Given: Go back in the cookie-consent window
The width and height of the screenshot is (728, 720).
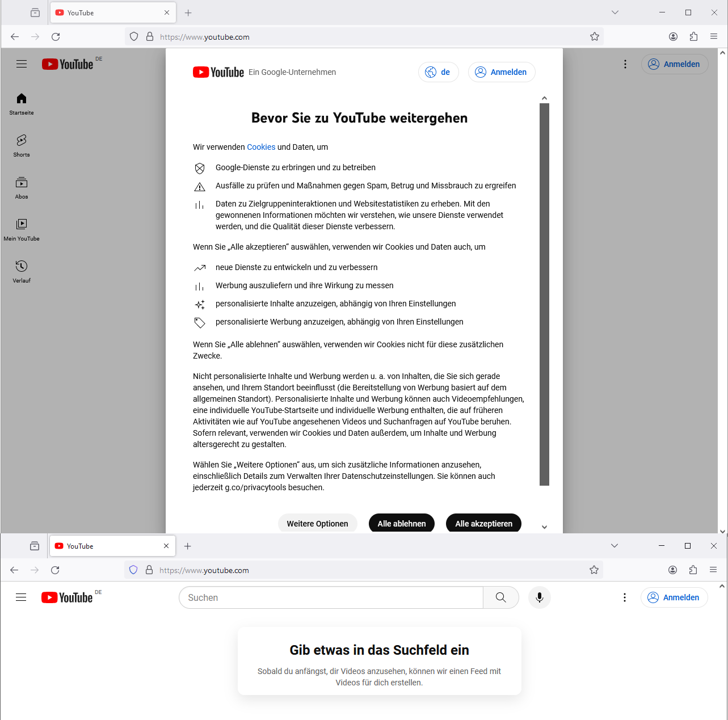Looking at the screenshot, I should coord(15,37).
